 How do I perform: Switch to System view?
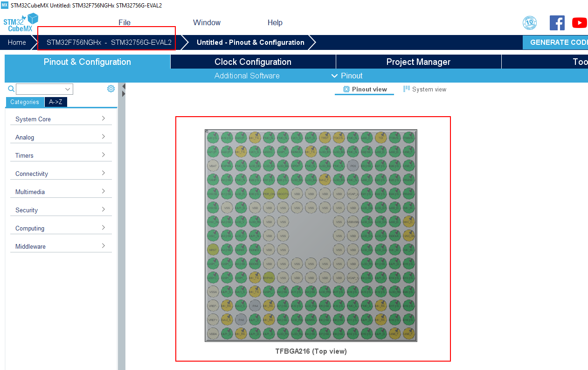point(424,89)
